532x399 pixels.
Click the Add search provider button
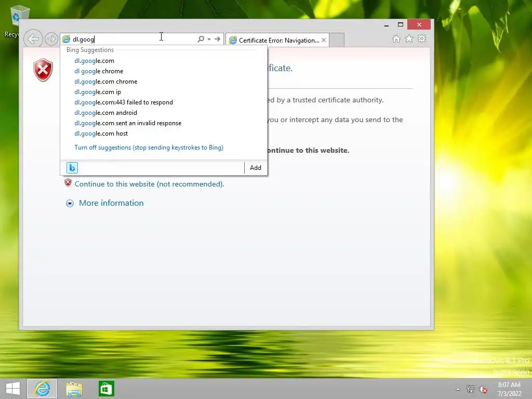click(256, 168)
